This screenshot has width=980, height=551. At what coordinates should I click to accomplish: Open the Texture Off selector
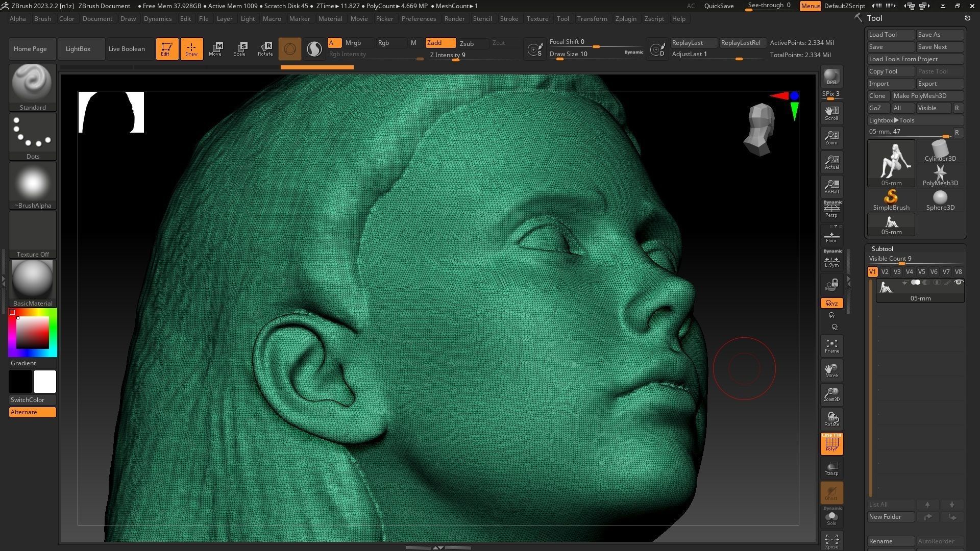click(x=33, y=234)
